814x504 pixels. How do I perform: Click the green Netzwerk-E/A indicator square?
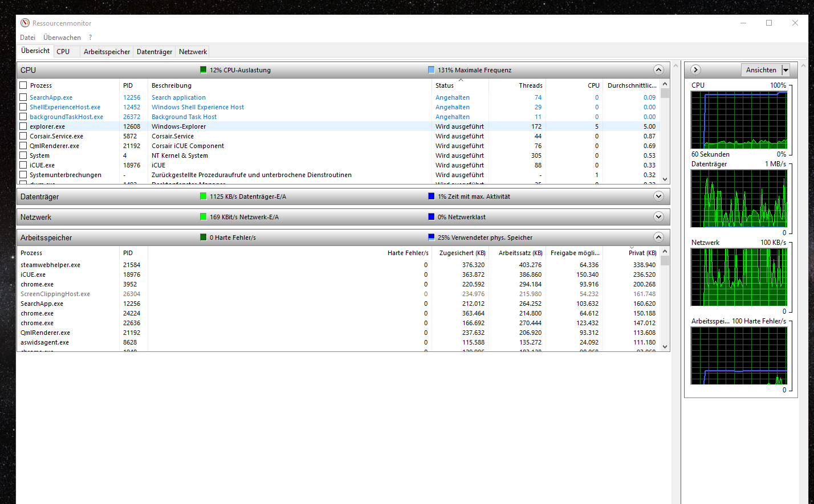pyautogui.click(x=203, y=217)
